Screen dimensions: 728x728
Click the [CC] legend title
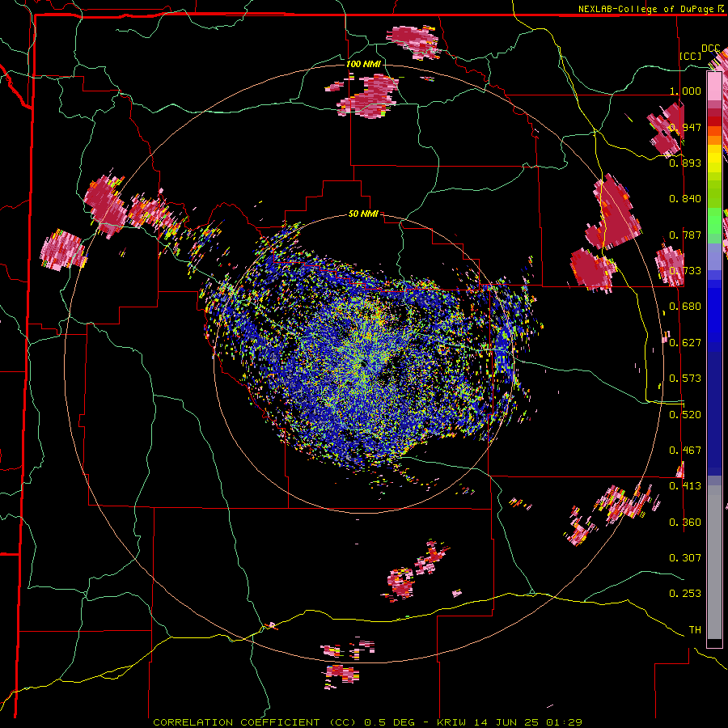tap(691, 56)
